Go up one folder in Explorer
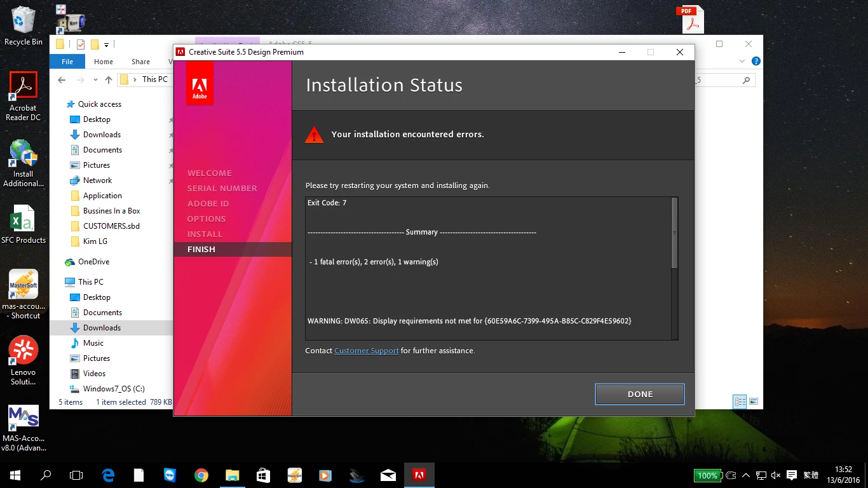Image resolution: width=868 pixels, height=488 pixels. (109, 80)
